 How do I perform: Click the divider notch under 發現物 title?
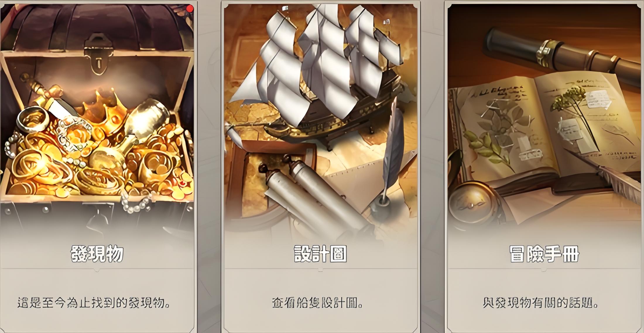[97, 270]
